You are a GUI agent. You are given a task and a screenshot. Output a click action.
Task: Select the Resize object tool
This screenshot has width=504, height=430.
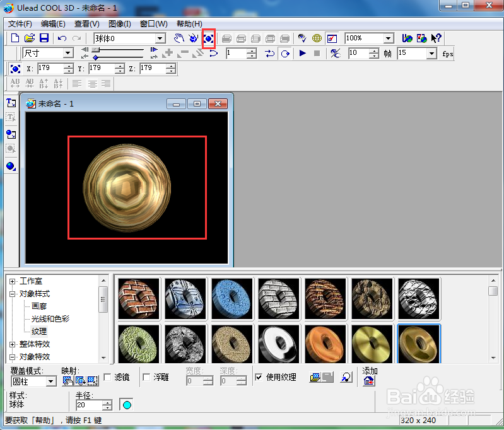coord(209,38)
